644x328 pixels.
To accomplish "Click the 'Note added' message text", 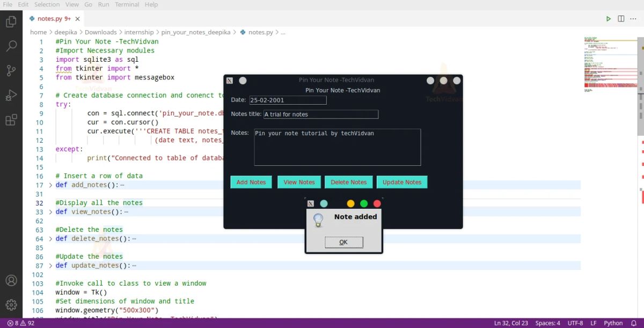I will pos(355,217).
